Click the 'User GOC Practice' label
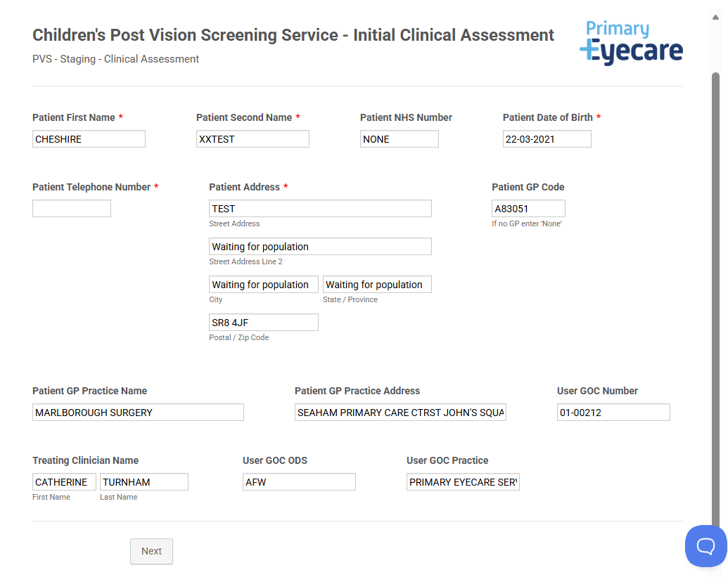728x577 pixels. click(x=447, y=460)
